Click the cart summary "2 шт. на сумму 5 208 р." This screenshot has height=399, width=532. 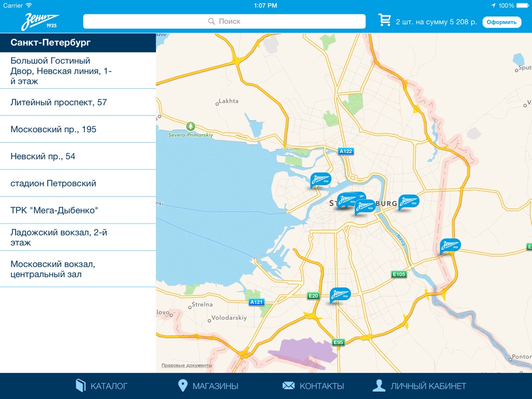tap(436, 22)
